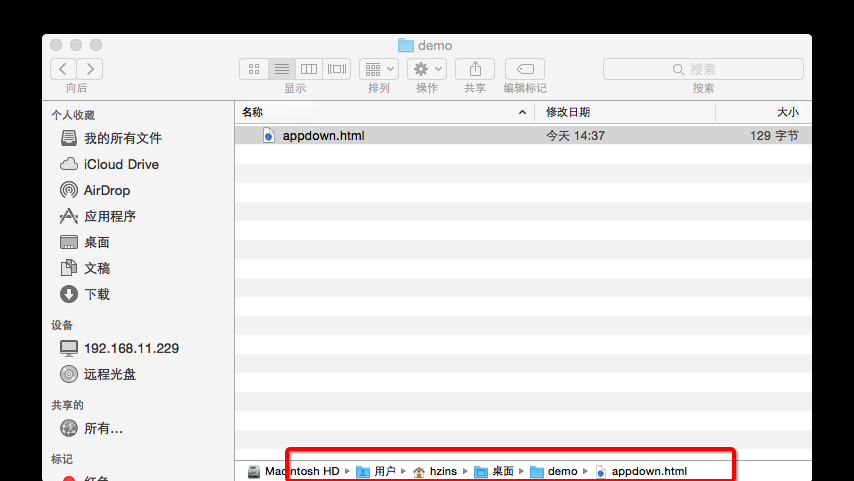Click the 设备 sidebar section header
The image size is (854, 481).
[x=62, y=325]
